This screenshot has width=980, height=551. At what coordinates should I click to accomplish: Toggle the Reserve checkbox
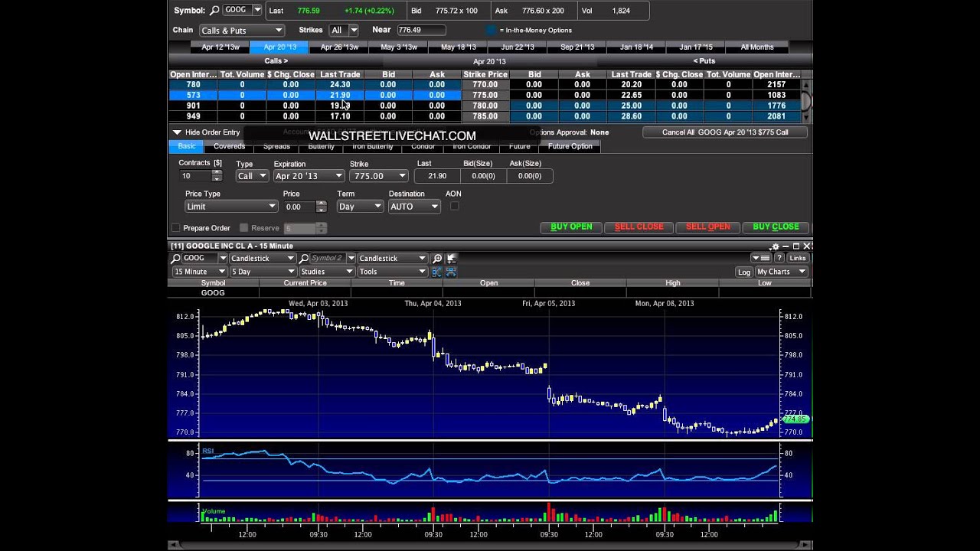(x=243, y=228)
